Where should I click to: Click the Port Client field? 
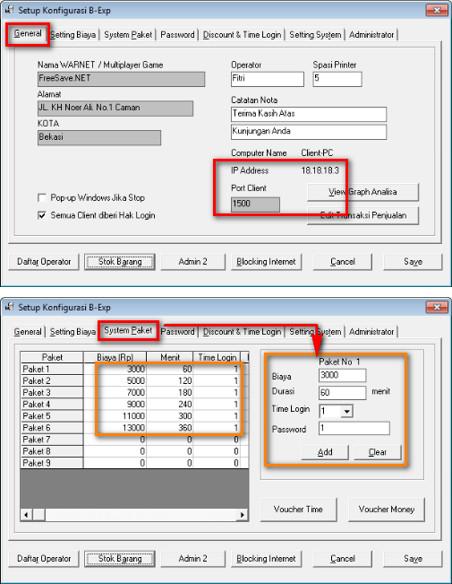pos(255,204)
